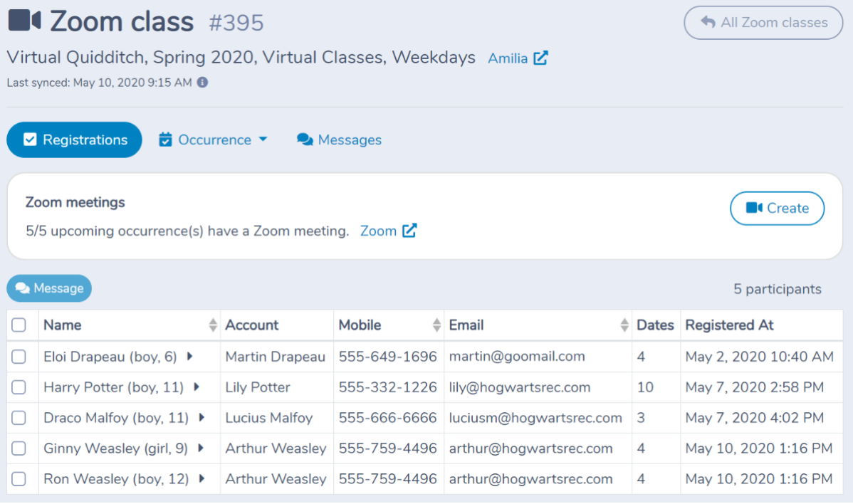Sort table by Email column arrows
The image size is (853, 504).
[x=624, y=325]
